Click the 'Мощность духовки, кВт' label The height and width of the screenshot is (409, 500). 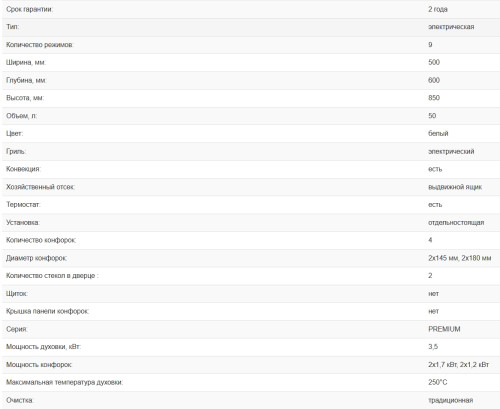43,347
